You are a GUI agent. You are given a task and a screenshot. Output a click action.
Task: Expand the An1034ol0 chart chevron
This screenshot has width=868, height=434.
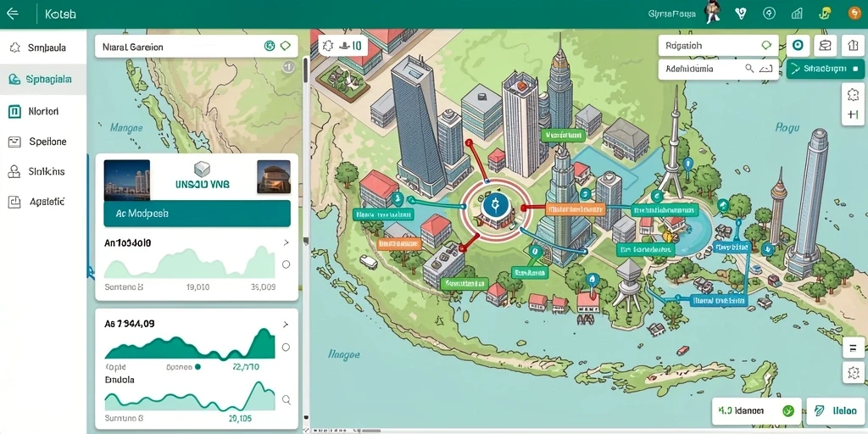[x=287, y=242]
